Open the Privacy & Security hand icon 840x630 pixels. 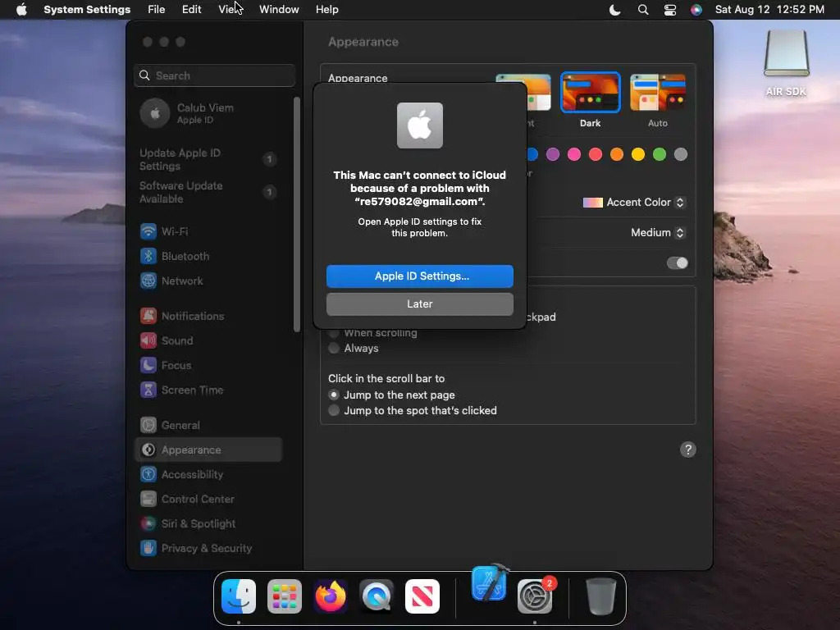tap(148, 549)
